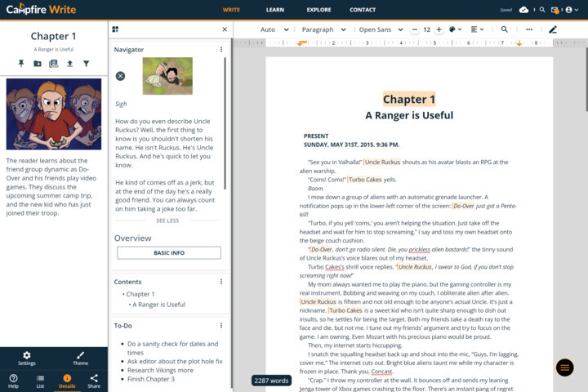588x392 pixels.
Task: Decrease font size with minus button
Action: click(414, 29)
